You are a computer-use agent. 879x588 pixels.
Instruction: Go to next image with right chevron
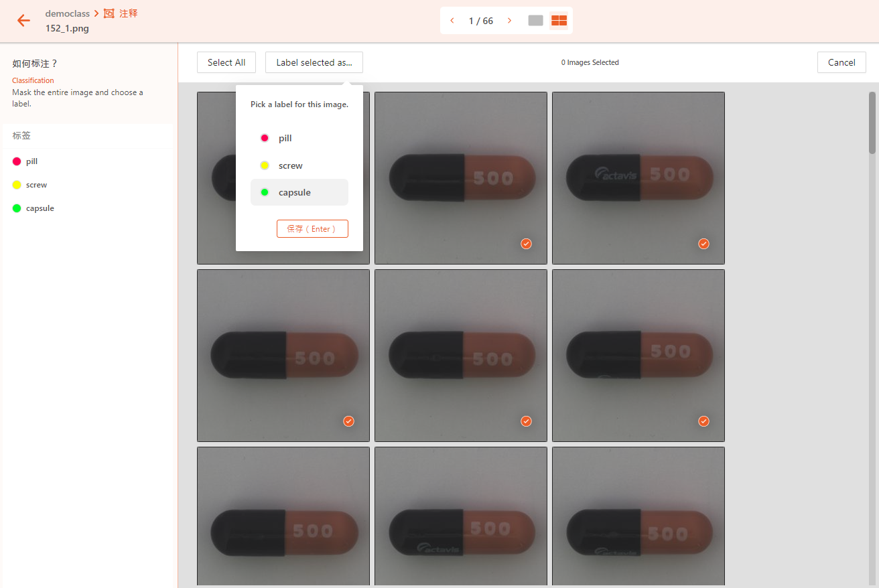click(x=509, y=21)
